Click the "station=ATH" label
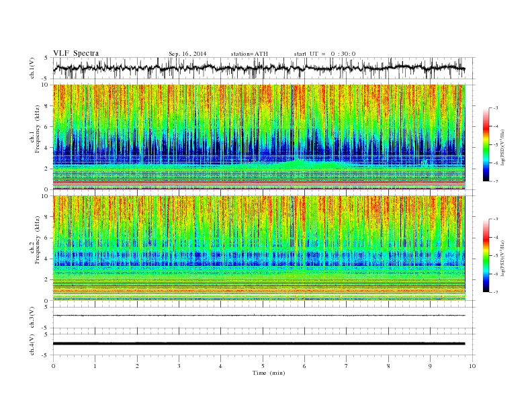The height and width of the screenshot is (411, 532). click(249, 54)
